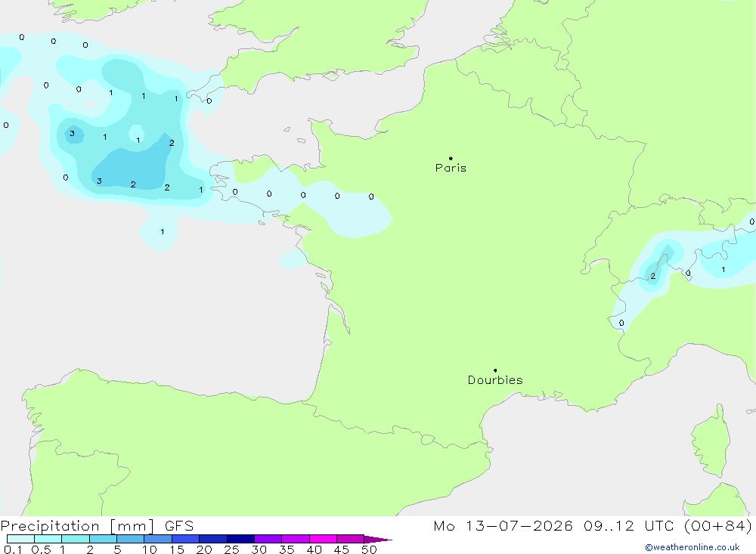
Task: Click the '0.5' legend scale label
Action: (41, 549)
